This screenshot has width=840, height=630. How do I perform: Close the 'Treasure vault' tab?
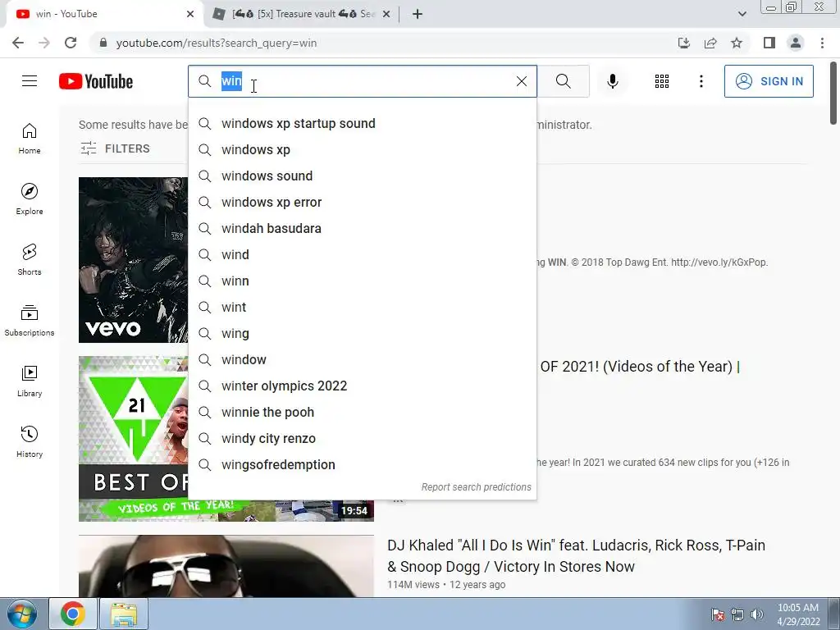(386, 14)
